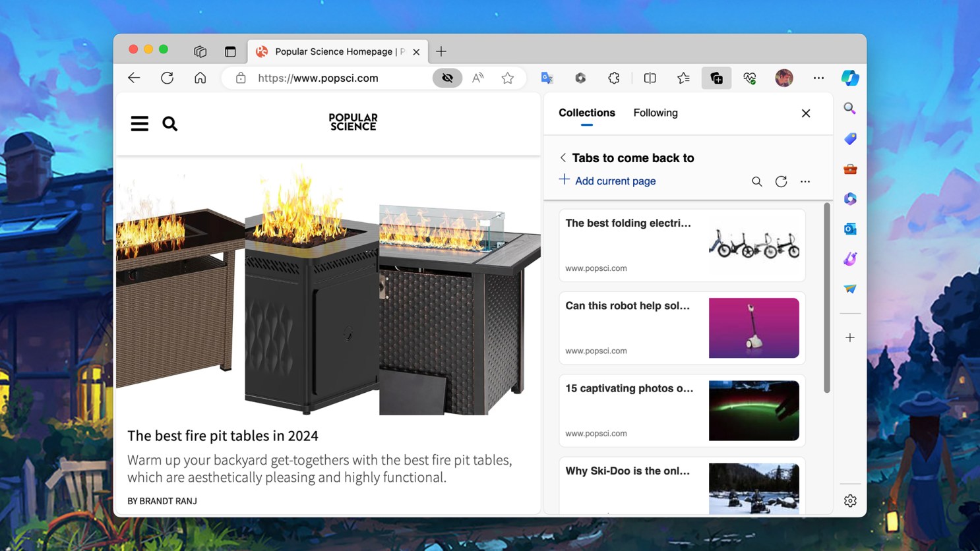Enable Read aloud for the page

point(477,78)
